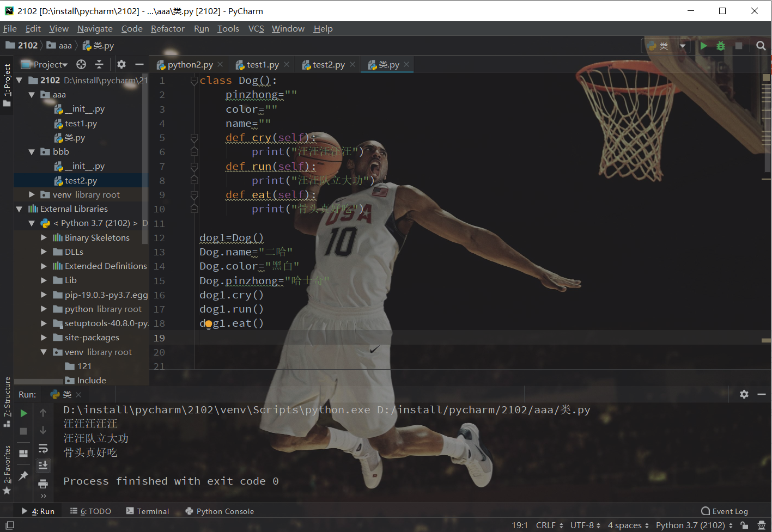The height and width of the screenshot is (532, 772).
Task: Open the Refactor menu
Action: [168, 28]
